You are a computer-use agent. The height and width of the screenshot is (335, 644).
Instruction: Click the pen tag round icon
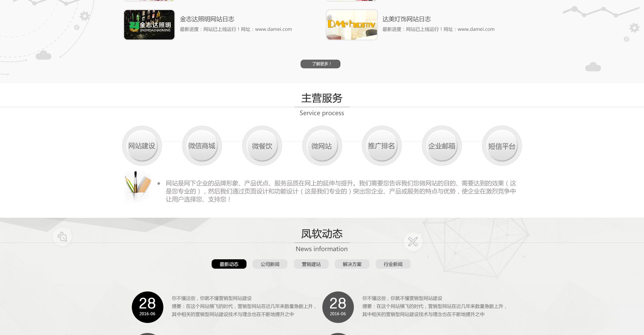(62, 237)
